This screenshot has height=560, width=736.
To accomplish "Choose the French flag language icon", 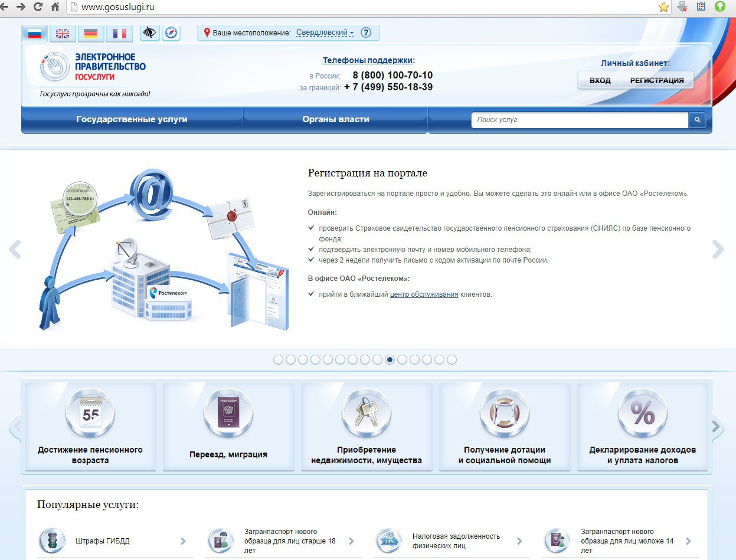I will pyautogui.click(x=119, y=34).
